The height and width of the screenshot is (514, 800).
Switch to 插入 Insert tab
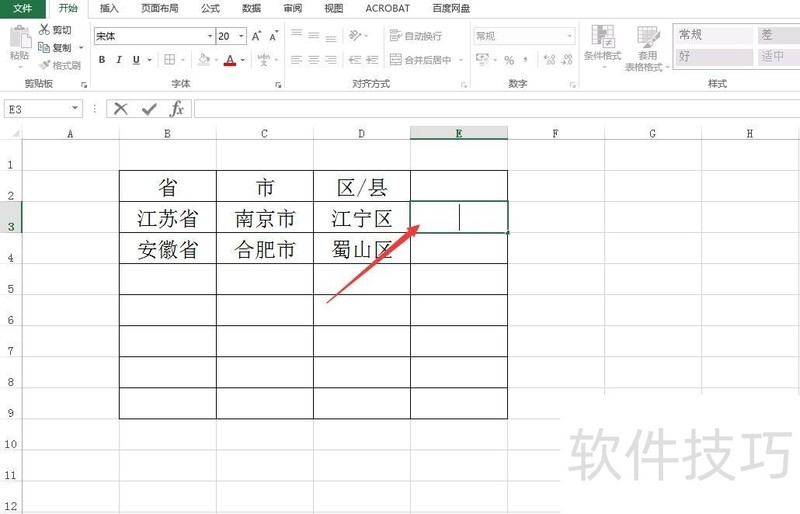(109, 8)
